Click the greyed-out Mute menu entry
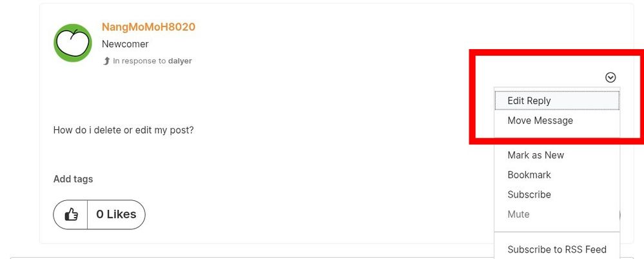 (518, 214)
